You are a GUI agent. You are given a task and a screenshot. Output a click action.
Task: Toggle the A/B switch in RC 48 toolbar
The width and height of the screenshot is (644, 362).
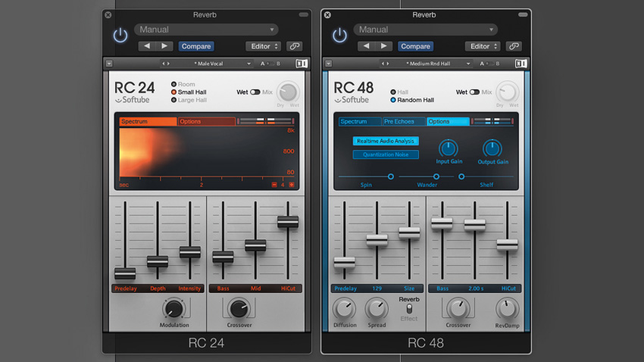pos(489,64)
